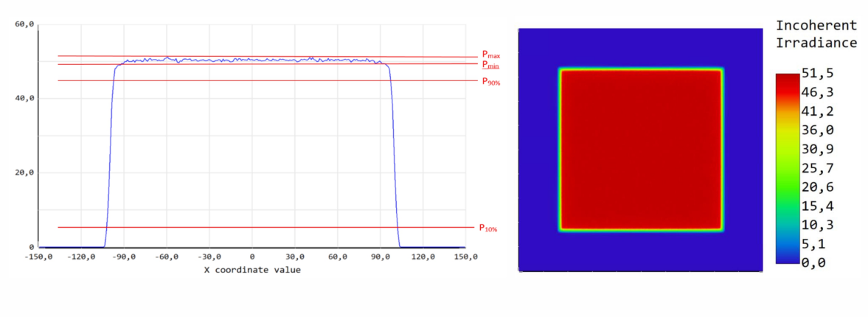Click the -30,0 tick on the x-axis
Screen dimensions: 868x317
click(209, 257)
